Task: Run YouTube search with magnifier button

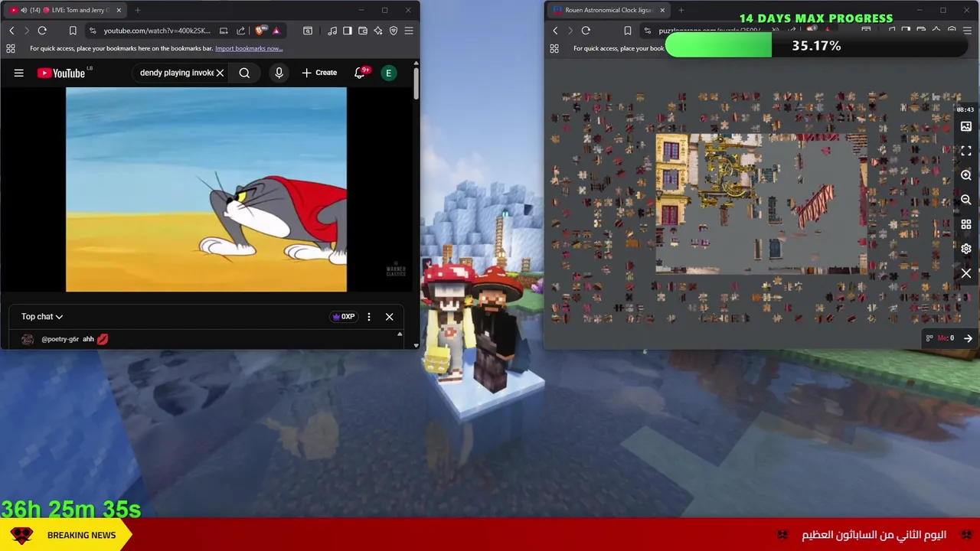Action: (244, 73)
